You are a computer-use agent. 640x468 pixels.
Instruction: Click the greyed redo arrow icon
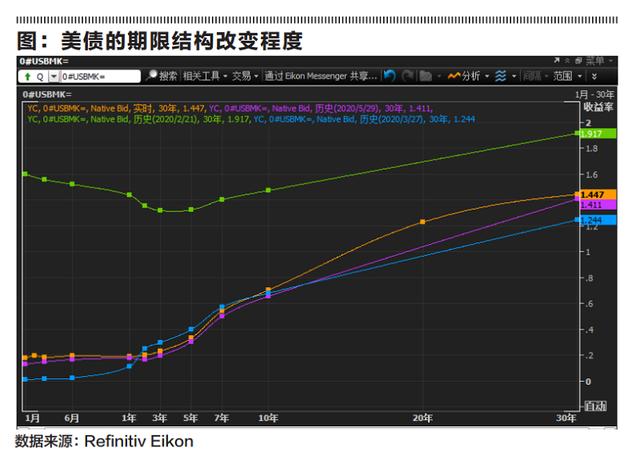(x=407, y=76)
